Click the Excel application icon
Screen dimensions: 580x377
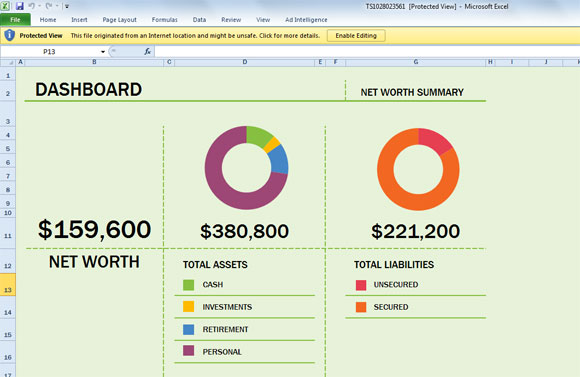point(5,6)
